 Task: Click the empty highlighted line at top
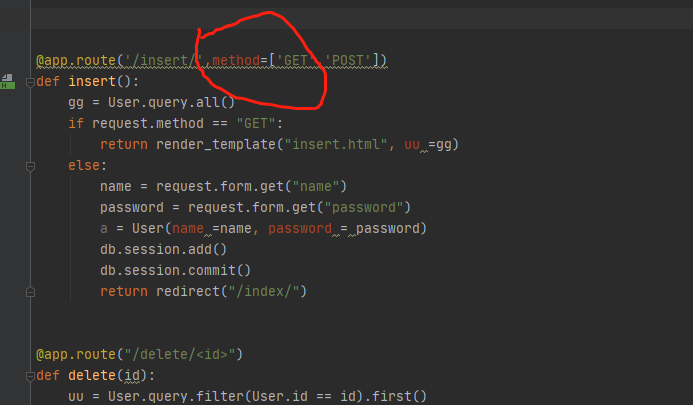coord(362,19)
